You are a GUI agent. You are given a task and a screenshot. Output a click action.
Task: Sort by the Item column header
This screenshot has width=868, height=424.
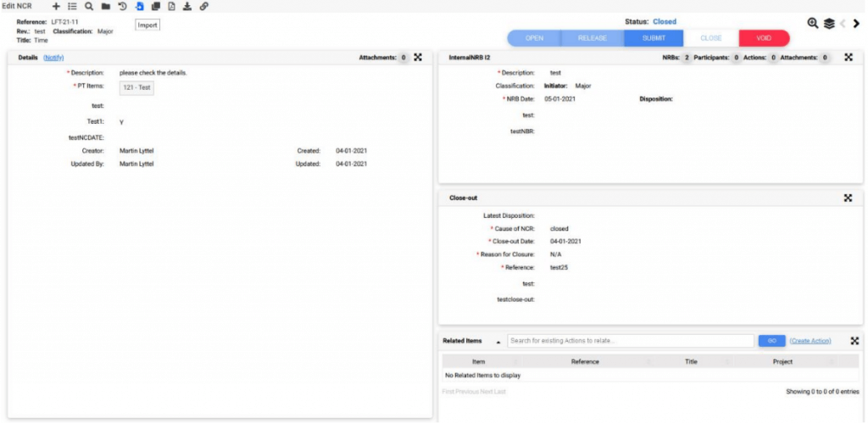pos(481,361)
